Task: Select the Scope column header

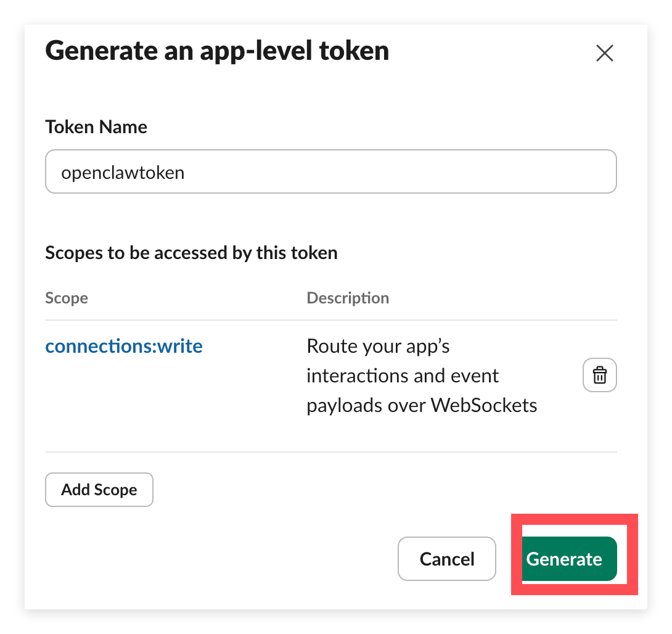Action: pyautogui.click(x=67, y=298)
